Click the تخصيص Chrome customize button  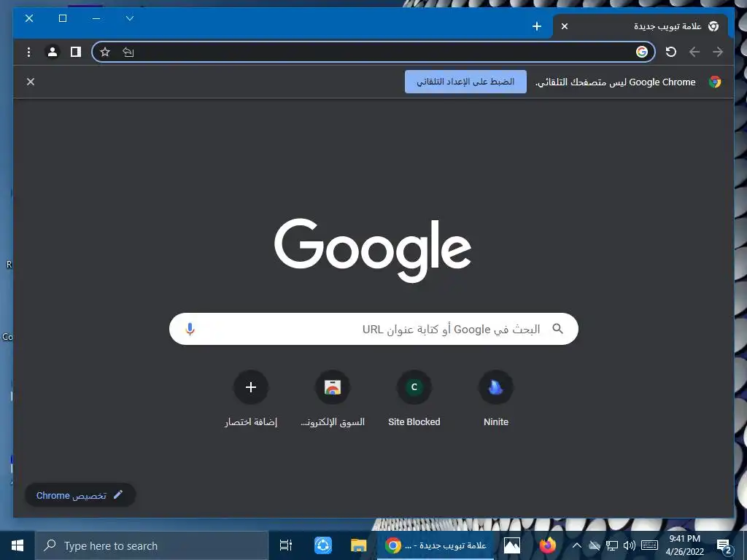(x=80, y=495)
